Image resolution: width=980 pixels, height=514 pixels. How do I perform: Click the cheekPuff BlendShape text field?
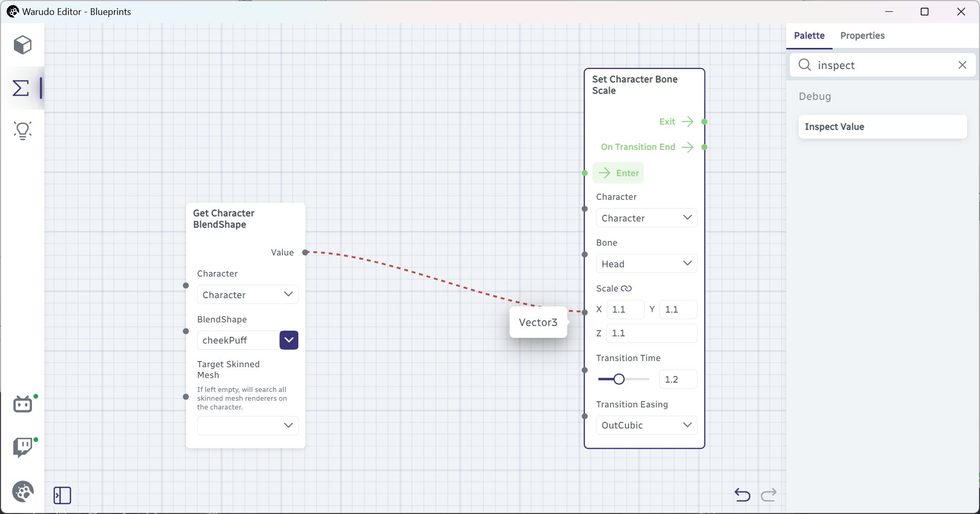coord(239,340)
